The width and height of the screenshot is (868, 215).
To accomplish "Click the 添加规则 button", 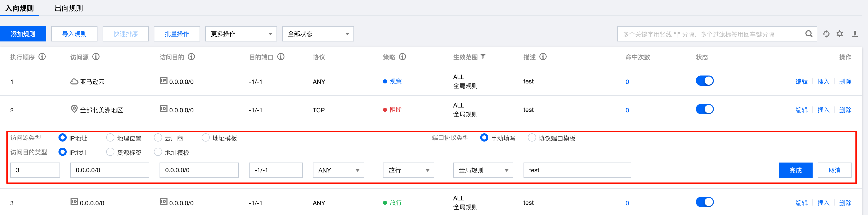I will 23,34.
